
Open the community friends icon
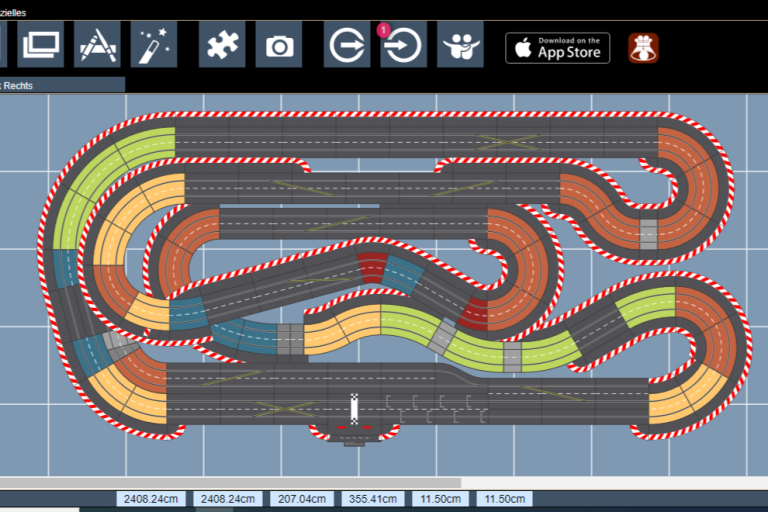coord(460,45)
